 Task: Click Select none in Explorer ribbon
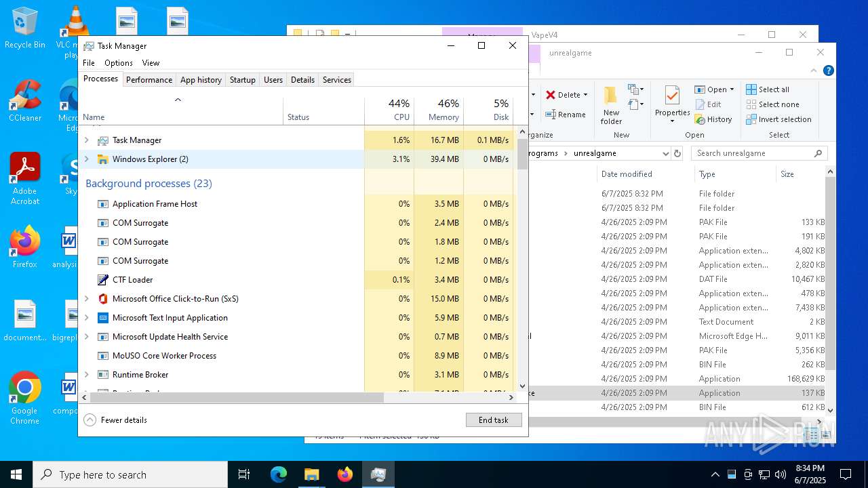[772, 104]
